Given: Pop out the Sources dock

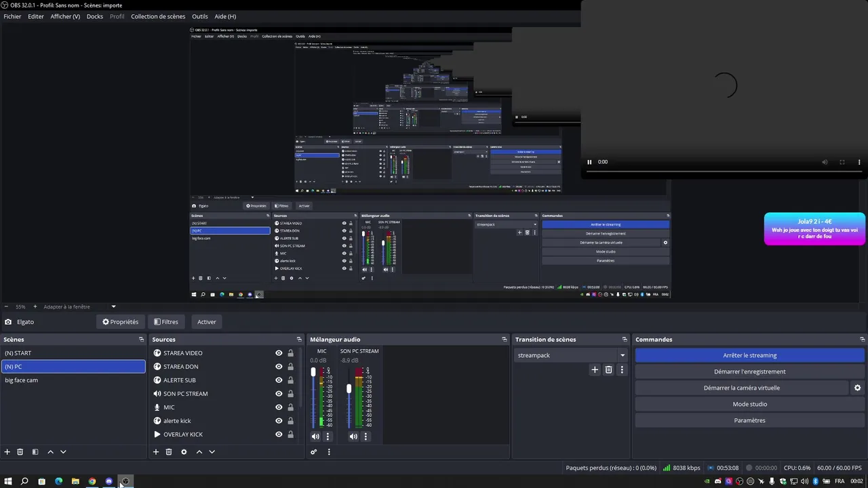Looking at the screenshot, I should 299,340.
